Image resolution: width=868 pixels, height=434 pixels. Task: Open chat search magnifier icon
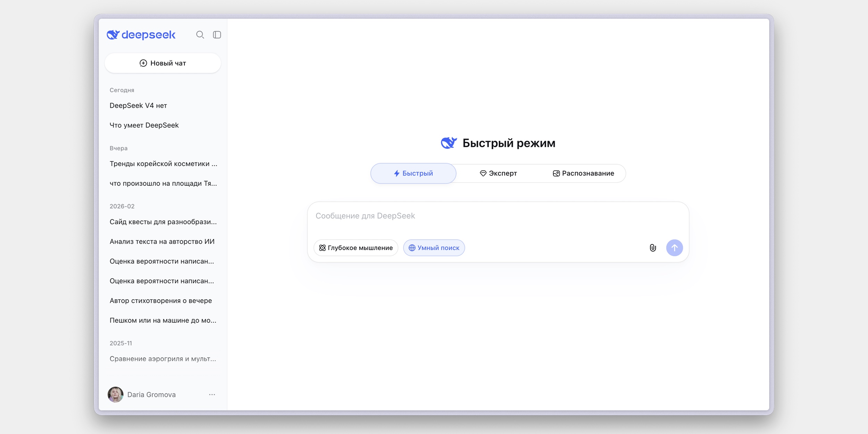click(200, 35)
